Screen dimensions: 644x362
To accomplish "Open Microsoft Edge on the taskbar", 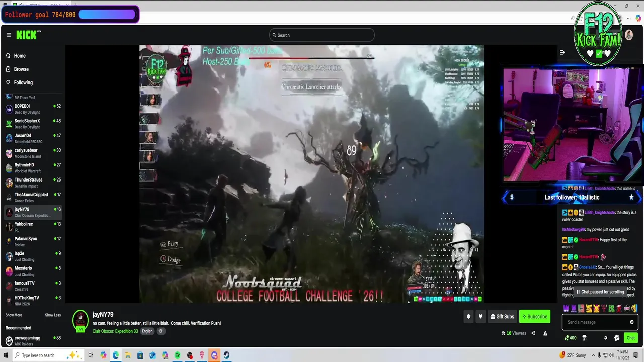I will pyautogui.click(x=116, y=355).
